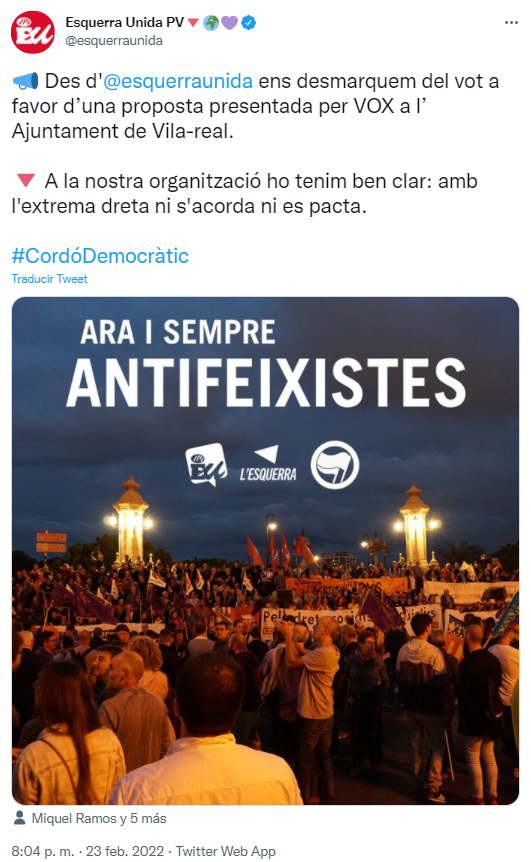Open tagged people Miquel Ramos y 5 más
531x862 pixels.
[99, 819]
